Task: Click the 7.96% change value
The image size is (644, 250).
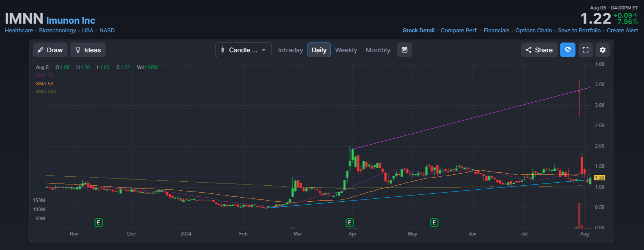Action: coord(628,22)
